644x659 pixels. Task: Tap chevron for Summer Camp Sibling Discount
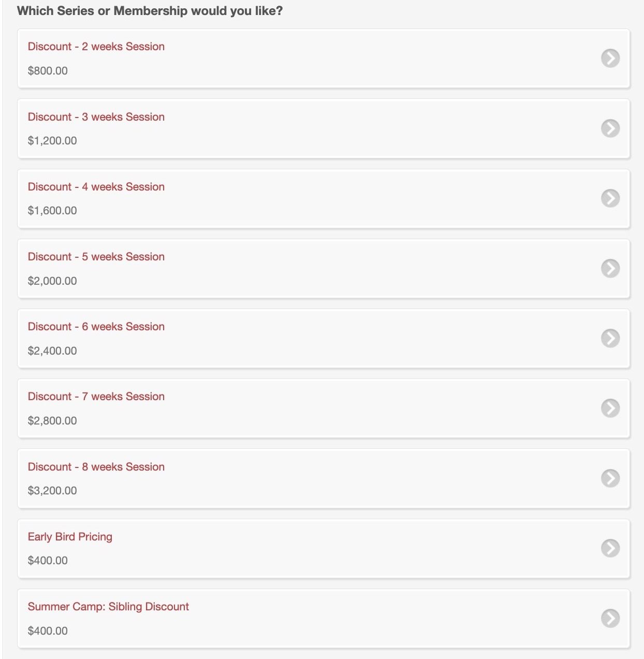coord(610,618)
